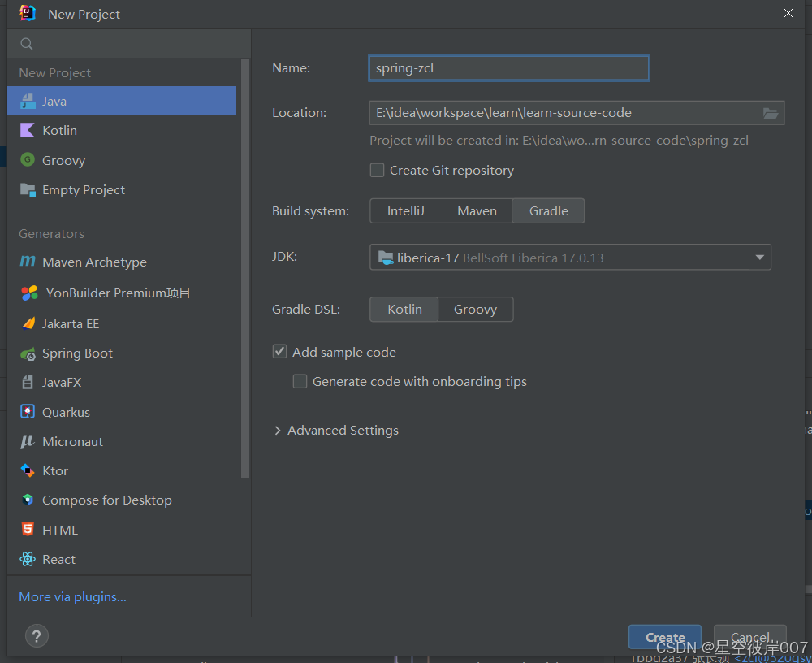Select Empty Project entry
812x663 pixels.
(122, 190)
